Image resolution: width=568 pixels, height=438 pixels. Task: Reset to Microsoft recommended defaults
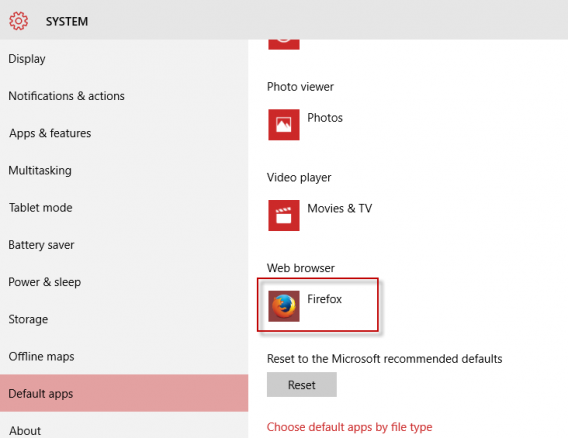pos(302,384)
